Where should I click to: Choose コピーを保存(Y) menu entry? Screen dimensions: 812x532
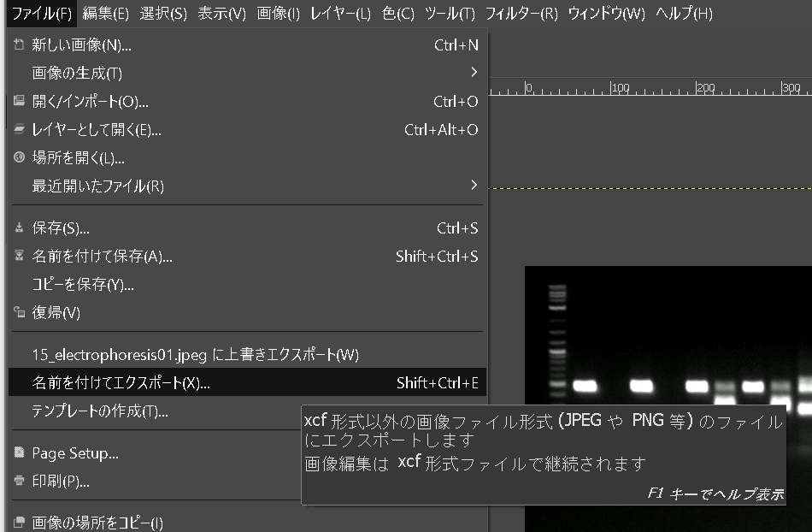coord(83,285)
